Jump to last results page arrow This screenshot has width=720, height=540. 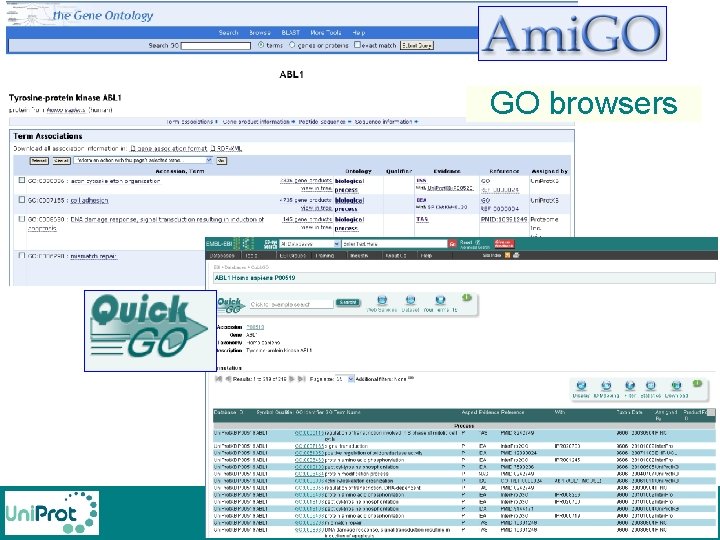tap(301, 379)
